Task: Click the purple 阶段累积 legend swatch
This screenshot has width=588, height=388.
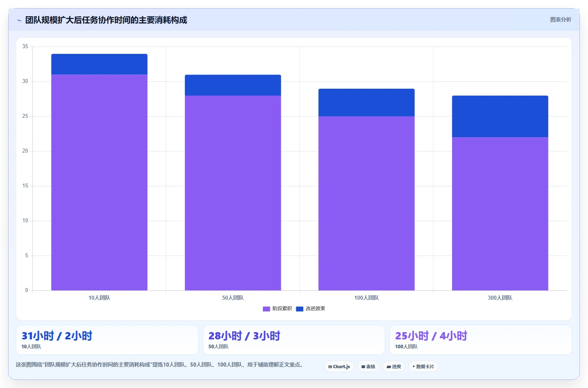Action: tap(266, 309)
